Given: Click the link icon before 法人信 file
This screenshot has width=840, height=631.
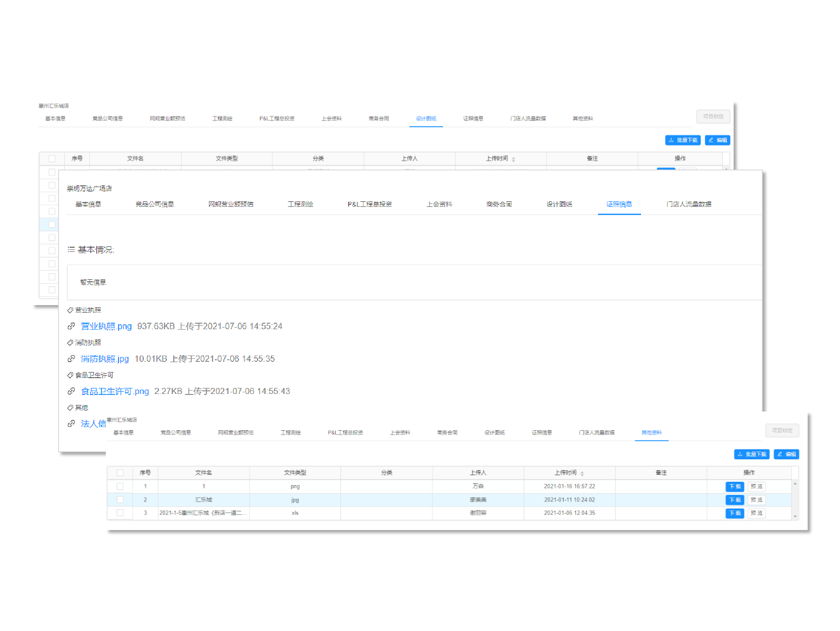Looking at the screenshot, I should [x=71, y=424].
